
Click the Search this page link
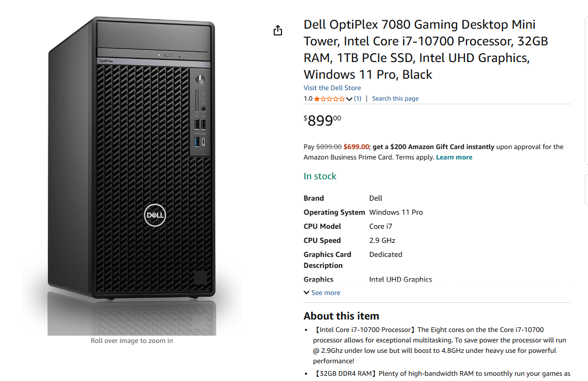tap(395, 99)
